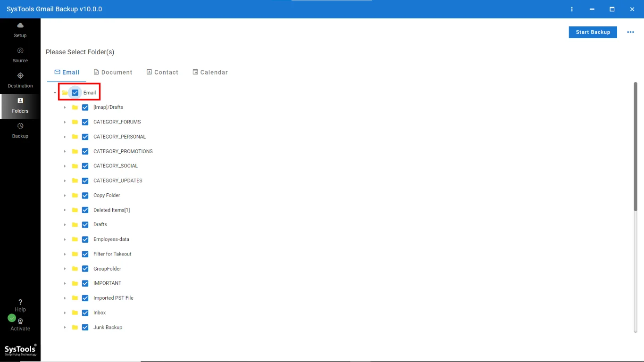This screenshot has width=644, height=362.
Task: Switch to the Email tab
Action: pos(67,72)
